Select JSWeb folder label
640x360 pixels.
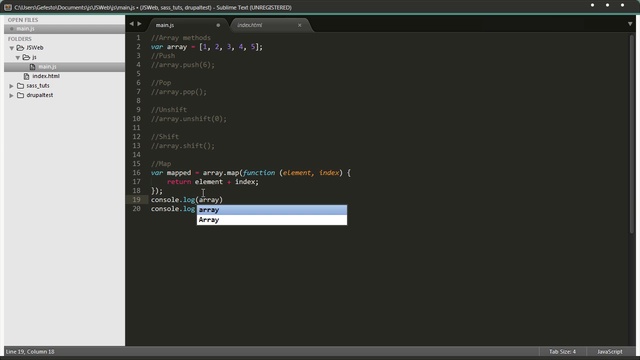pyautogui.click(x=35, y=48)
